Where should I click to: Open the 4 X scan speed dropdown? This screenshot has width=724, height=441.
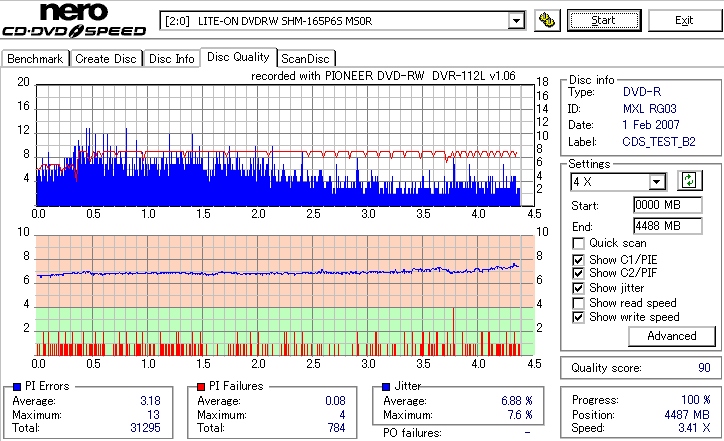(x=656, y=182)
